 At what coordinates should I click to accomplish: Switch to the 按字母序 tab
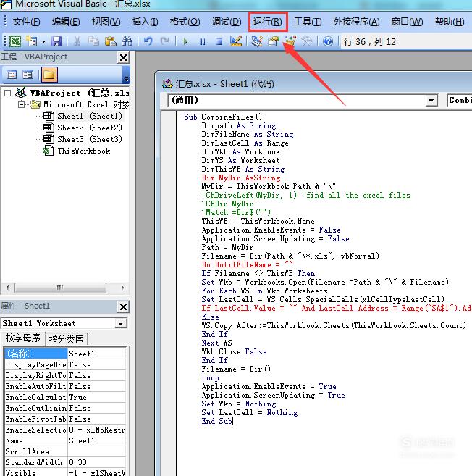click(x=23, y=338)
